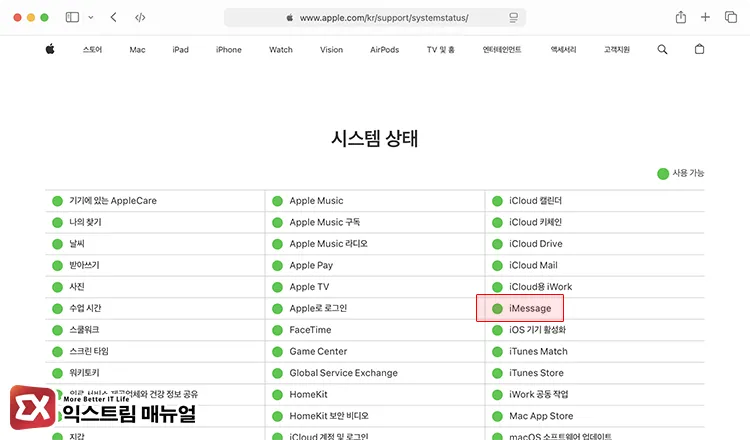Click the HomeKit 보안 비디오 entry
The height and width of the screenshot is (440, 750).
tap(329, 416)
